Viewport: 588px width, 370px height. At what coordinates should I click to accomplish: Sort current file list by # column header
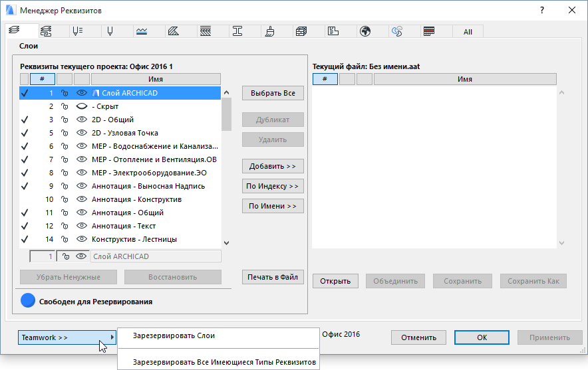[x=325, y=79]
